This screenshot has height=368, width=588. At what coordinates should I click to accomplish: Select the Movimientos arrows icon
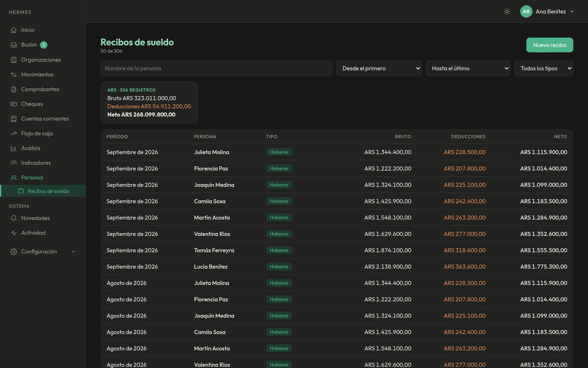[x=14, y=74]
